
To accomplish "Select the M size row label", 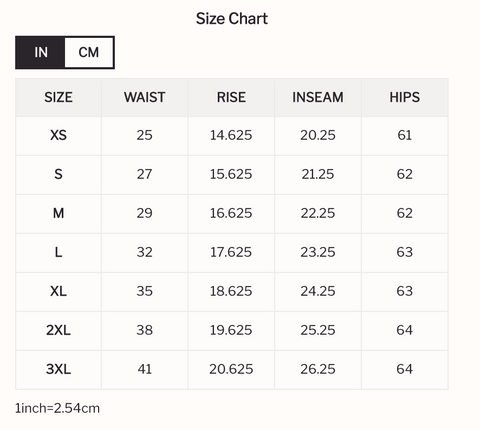I will (58, 214).
